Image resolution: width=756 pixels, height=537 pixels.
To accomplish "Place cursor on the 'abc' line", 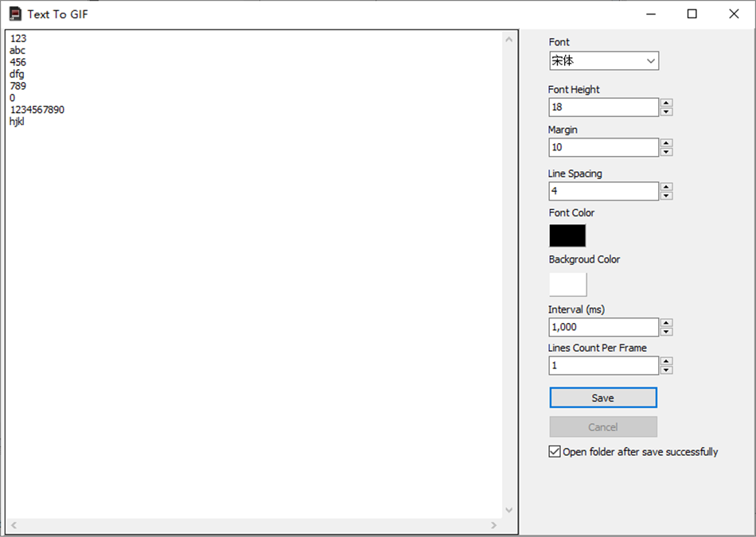I will pyautogui.click(x=18, y=51).
